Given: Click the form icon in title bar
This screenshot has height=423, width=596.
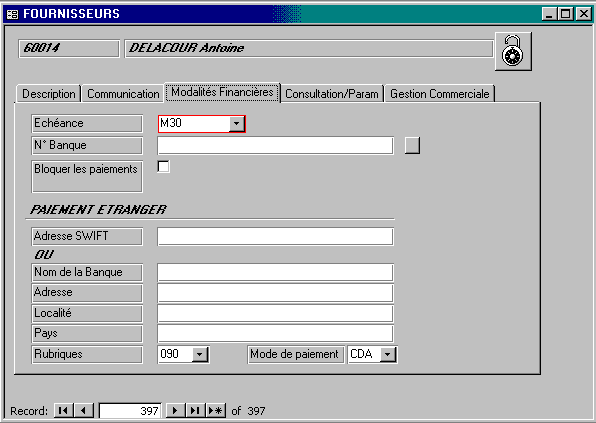Looking at the screenshot, I should pyautogui.click(x=13, y=14).
